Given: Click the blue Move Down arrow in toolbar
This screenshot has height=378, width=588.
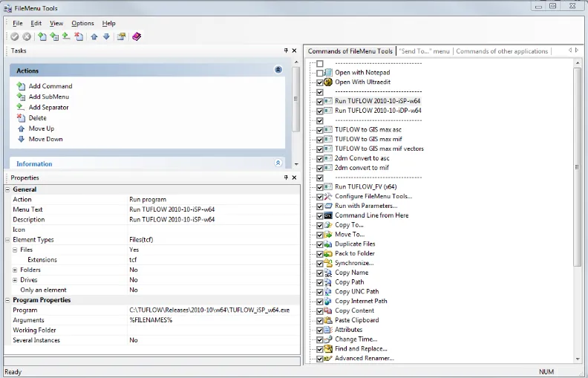Looking at the screenshot, I should tap(106, 36).
